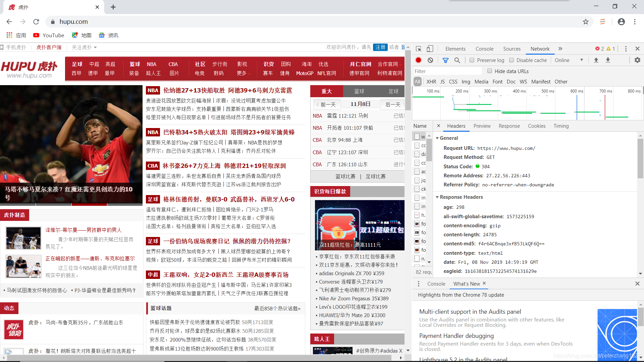Open a new browser tab
The width and height of the screenshot is (644, 362).
pyautogui.click(x=113, y=7)
